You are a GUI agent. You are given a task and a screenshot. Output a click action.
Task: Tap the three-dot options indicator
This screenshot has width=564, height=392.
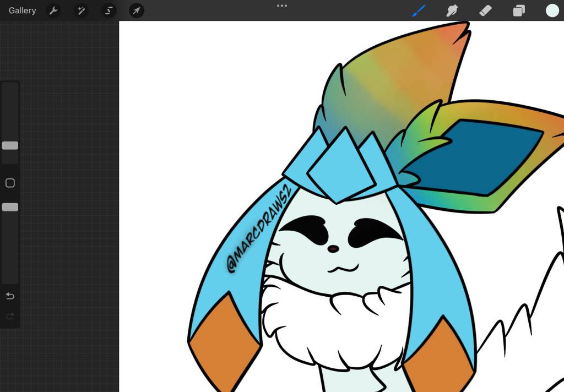click(282, 6)
